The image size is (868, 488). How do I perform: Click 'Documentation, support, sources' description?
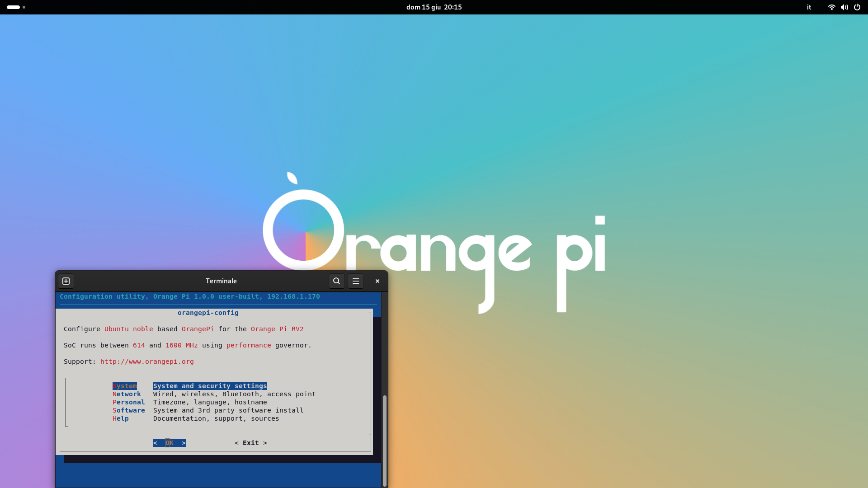216,418
